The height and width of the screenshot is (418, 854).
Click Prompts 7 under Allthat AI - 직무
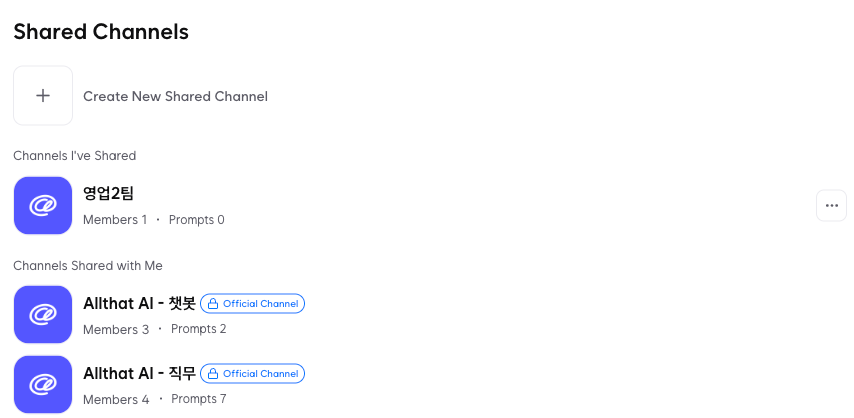199,398
